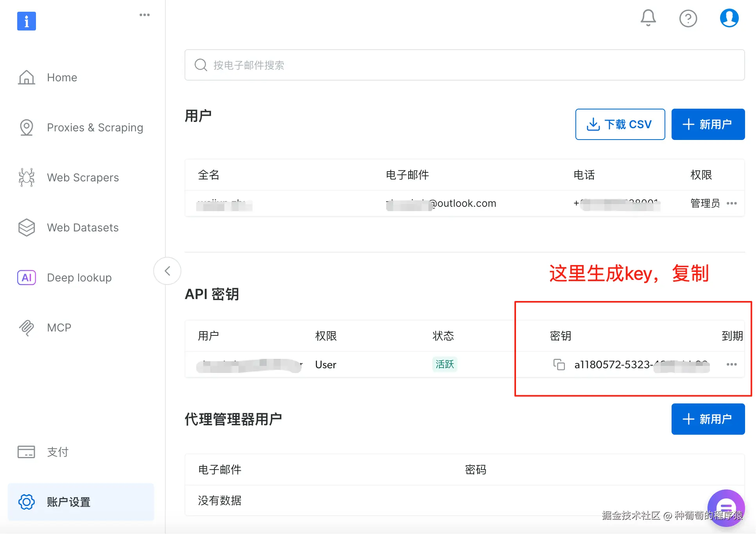The height and width of the screenshot is (534, 756).
Task: Go to Proxies & Scraping section
Action: click(x=95, y=127)
